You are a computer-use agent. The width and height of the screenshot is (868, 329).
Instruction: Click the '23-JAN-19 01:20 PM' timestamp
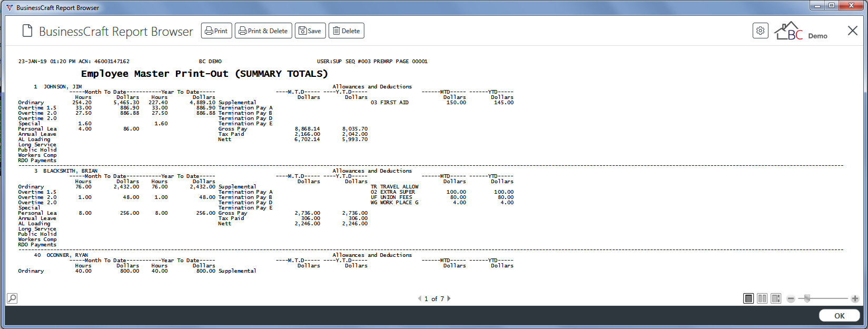pyautogui.click(x=47, y=62)
